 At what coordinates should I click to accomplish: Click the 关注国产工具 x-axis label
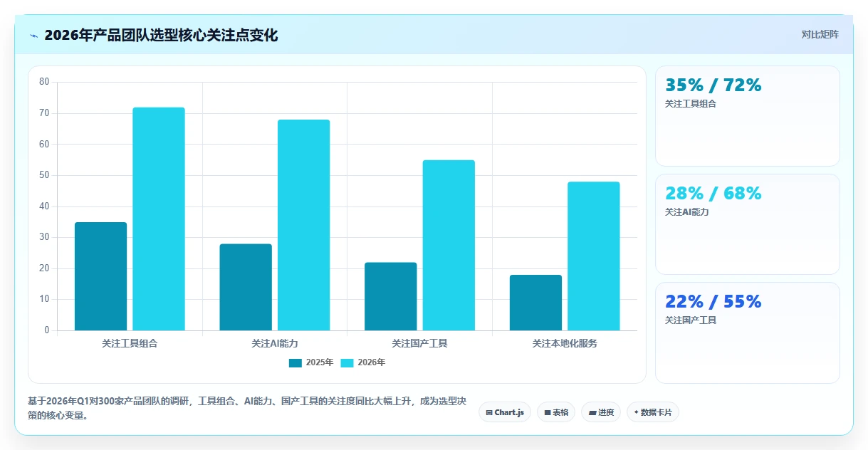(x=419, y=343)
